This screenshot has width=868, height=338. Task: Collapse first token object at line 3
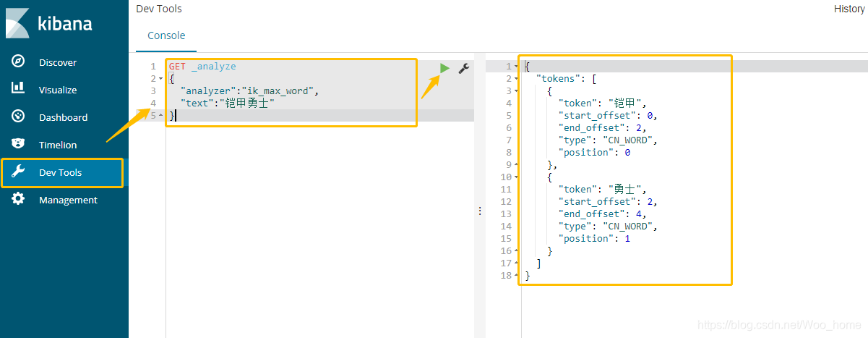pos(516,91)
